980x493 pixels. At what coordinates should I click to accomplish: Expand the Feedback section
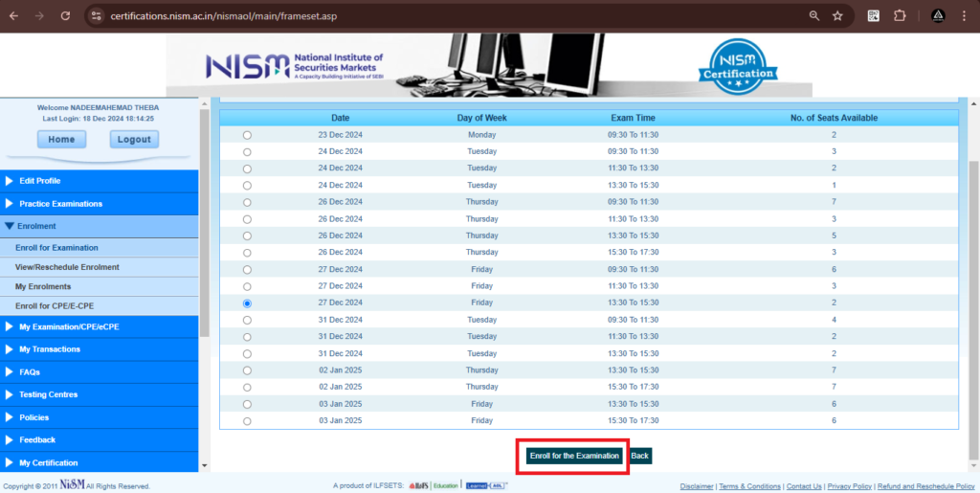tap(100, 440)
